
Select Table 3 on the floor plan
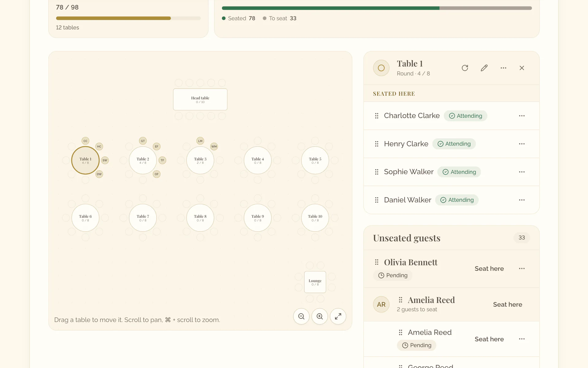(200, 160)
